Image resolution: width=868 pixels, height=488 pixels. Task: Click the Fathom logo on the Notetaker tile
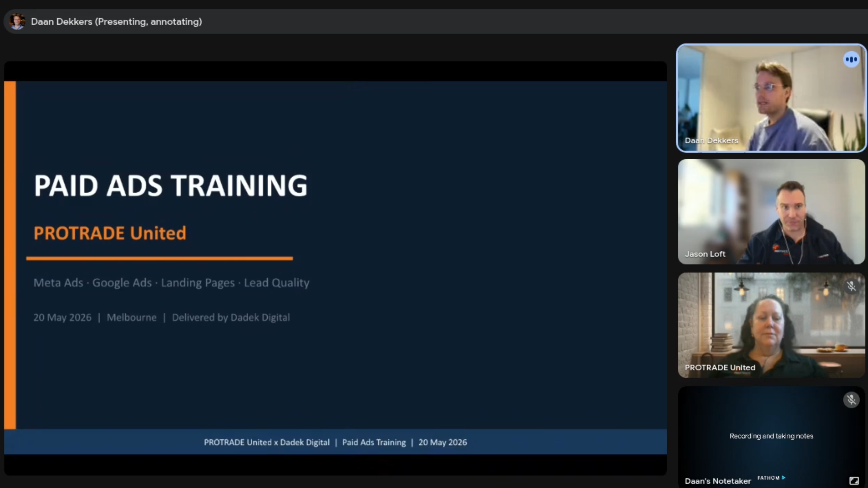coord(771,478)
